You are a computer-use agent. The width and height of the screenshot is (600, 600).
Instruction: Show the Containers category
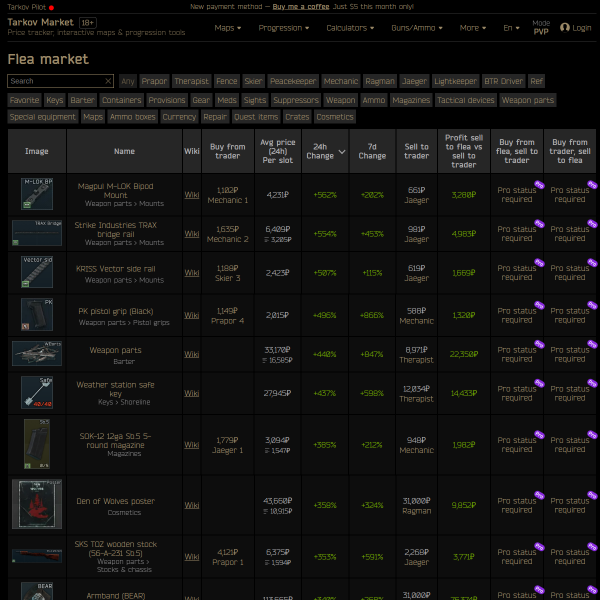click(x=121, y=100)
